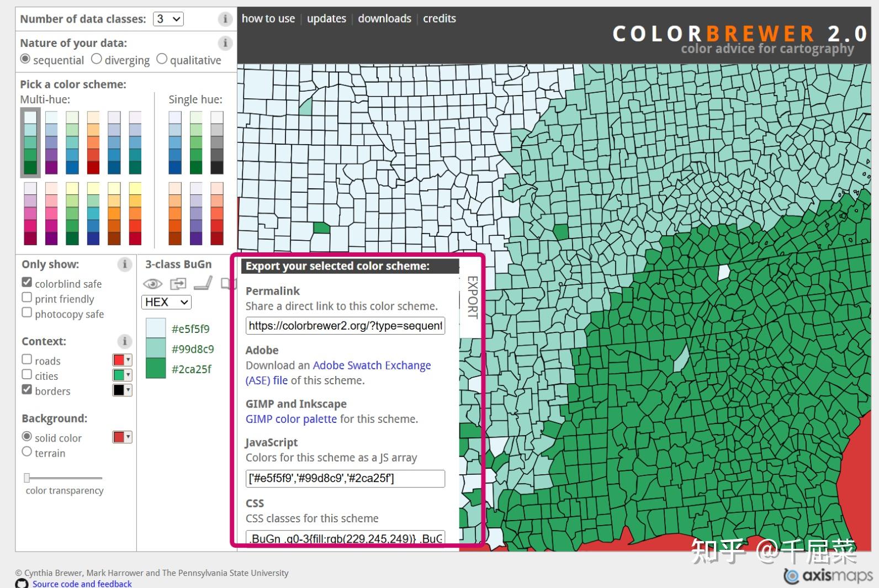
Task: Click the swatch beside #99d8c9
Action: tap(156, 348)
